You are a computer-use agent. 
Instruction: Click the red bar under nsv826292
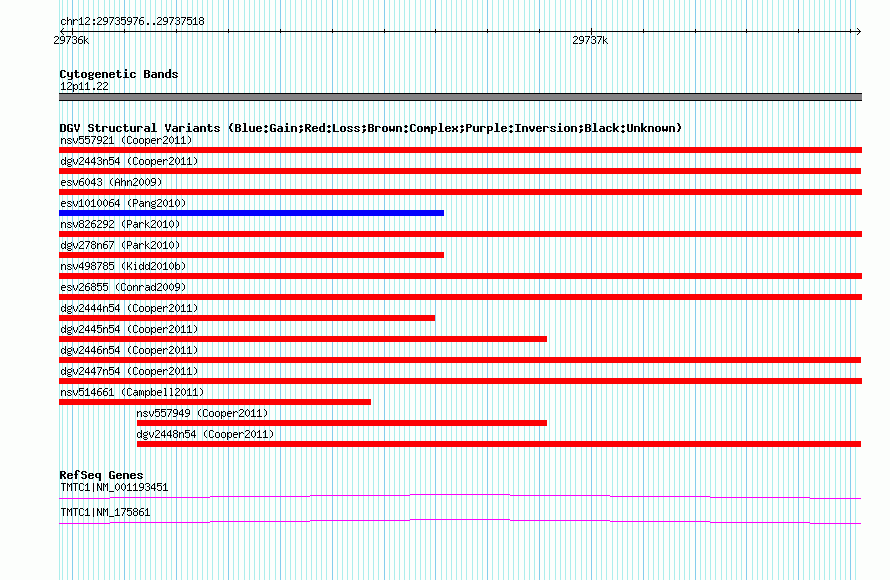coord(460,234)
